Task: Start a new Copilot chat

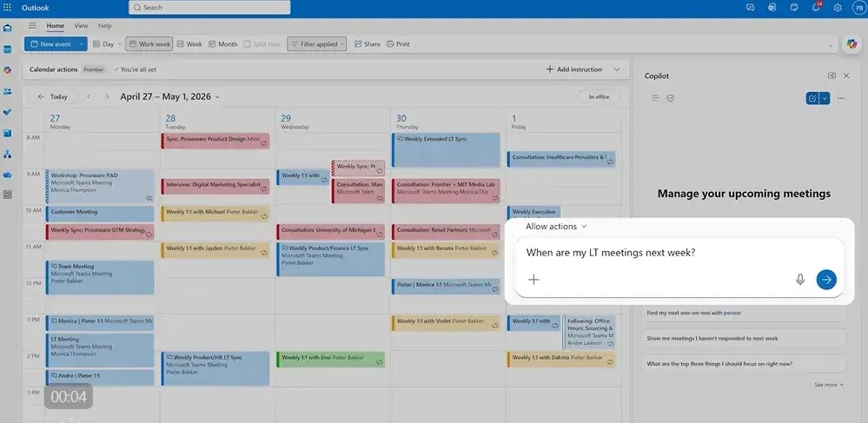Action: [x=812, y=98]
